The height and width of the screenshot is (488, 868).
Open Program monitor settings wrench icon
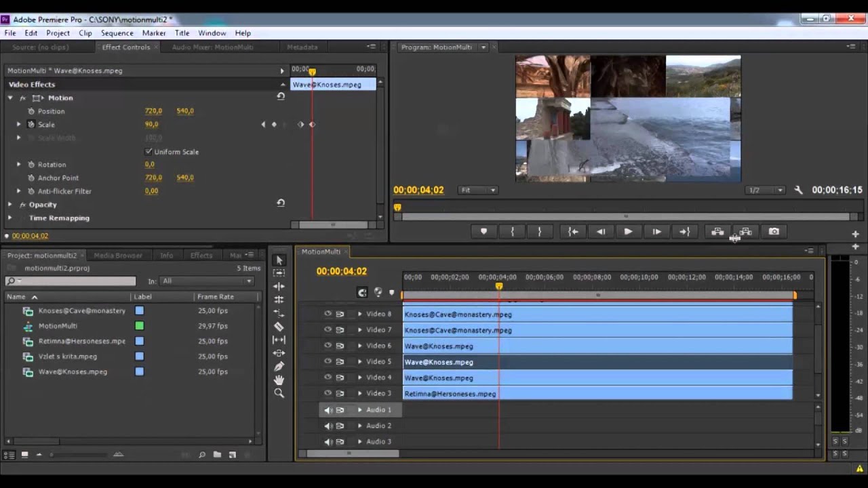click(798, 190)
